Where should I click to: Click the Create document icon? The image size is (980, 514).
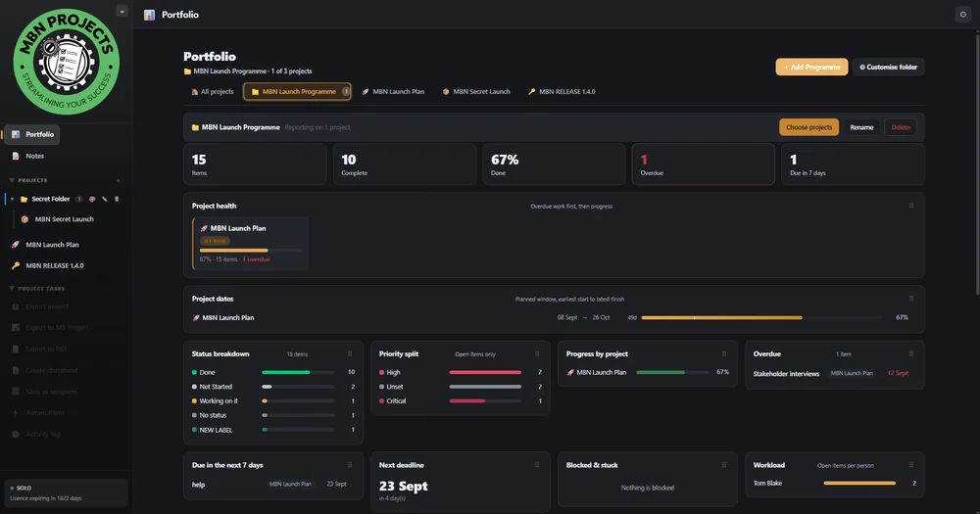click(x=16, y=370)
